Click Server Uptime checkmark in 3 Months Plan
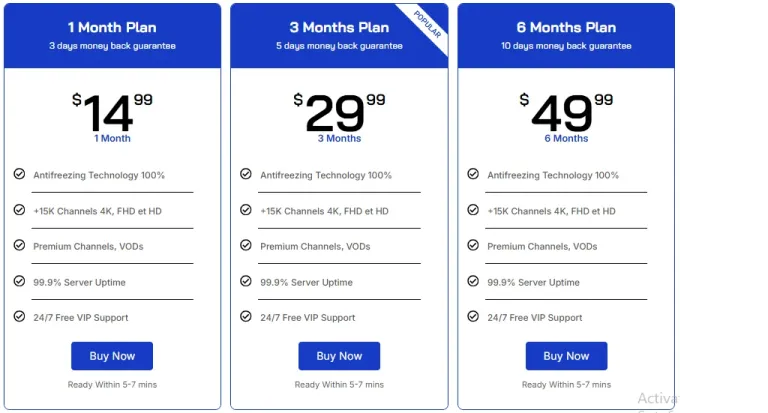 (x=246, y=281)
